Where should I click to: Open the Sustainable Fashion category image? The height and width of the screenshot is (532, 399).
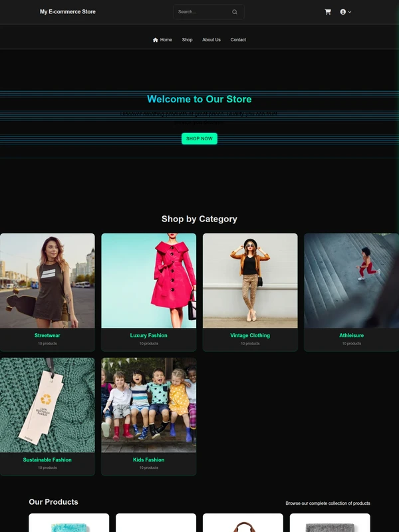[x=47, y=405]
